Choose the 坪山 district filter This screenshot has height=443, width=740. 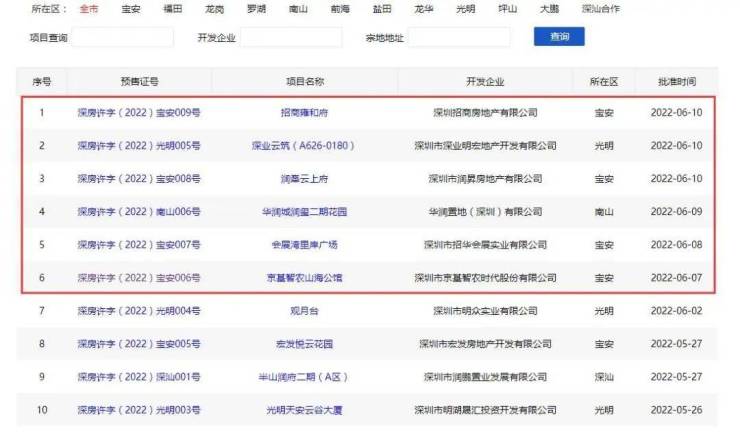click(508, 9)
